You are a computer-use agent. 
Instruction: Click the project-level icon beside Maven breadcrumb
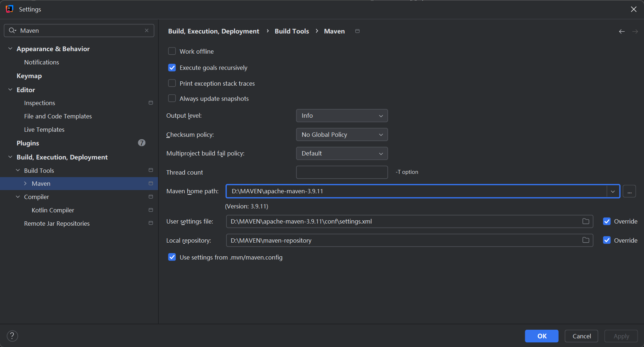point(357,31)
